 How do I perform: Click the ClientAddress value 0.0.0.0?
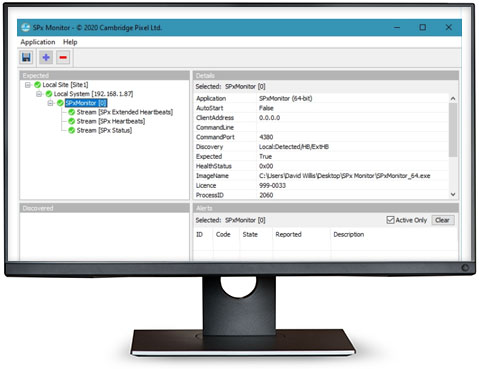tap(269, 118)
